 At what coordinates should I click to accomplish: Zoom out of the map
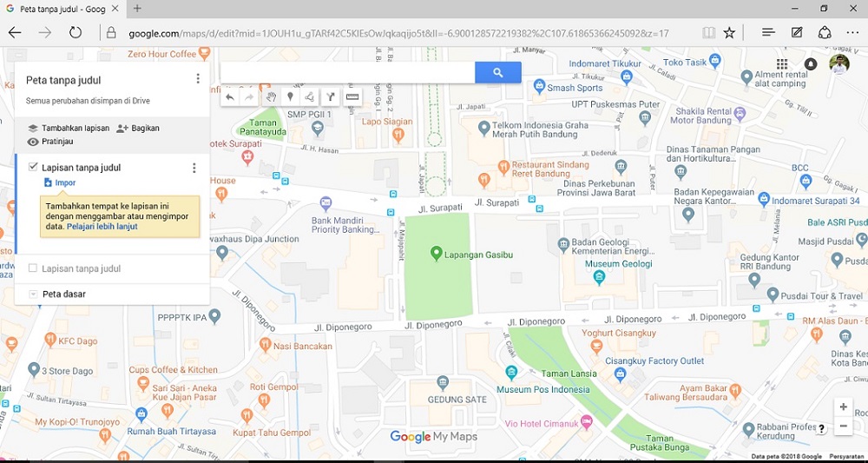[843, 426]
